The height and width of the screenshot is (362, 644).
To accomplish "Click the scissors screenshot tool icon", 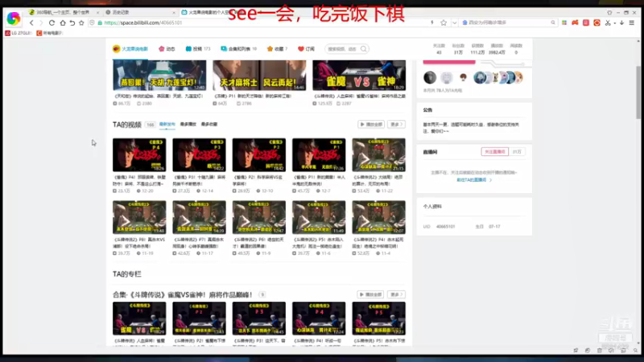I will [x=608, y=23].
